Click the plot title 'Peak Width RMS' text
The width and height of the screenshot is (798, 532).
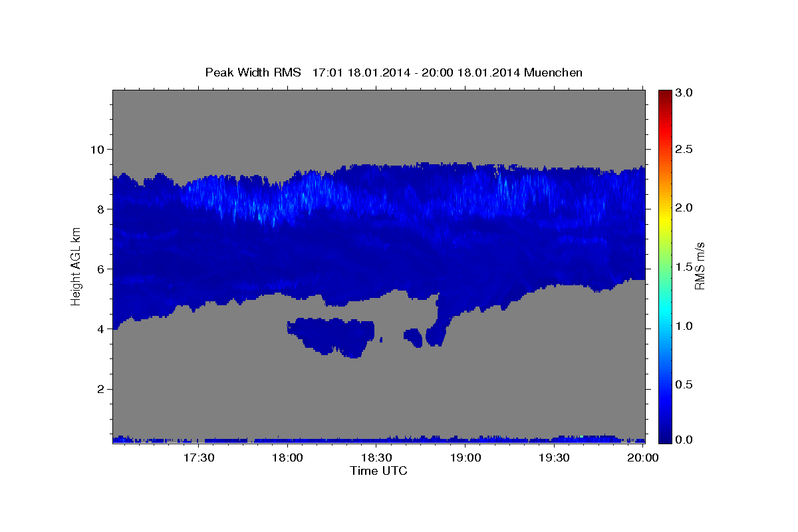pos(253,72)
